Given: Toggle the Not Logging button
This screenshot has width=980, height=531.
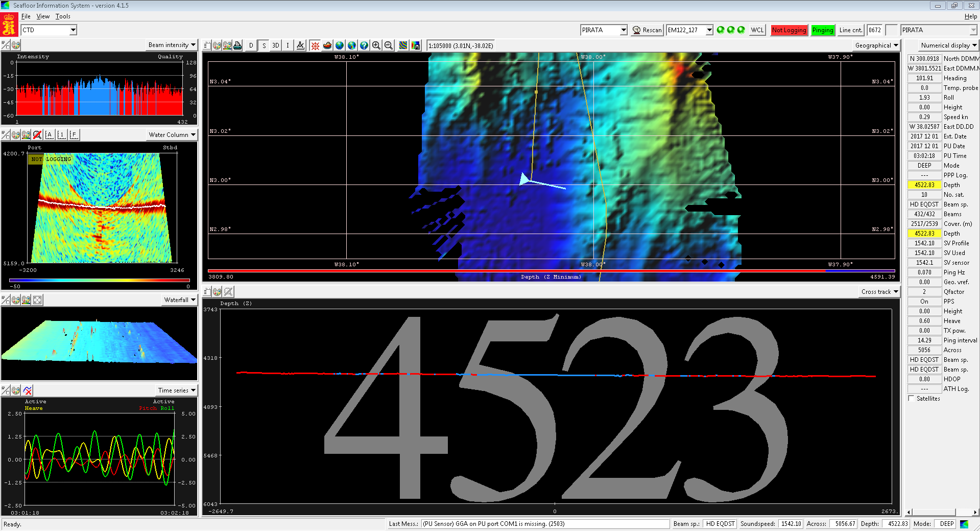Looking at the screenshot, I should click(x=789, y=30).
